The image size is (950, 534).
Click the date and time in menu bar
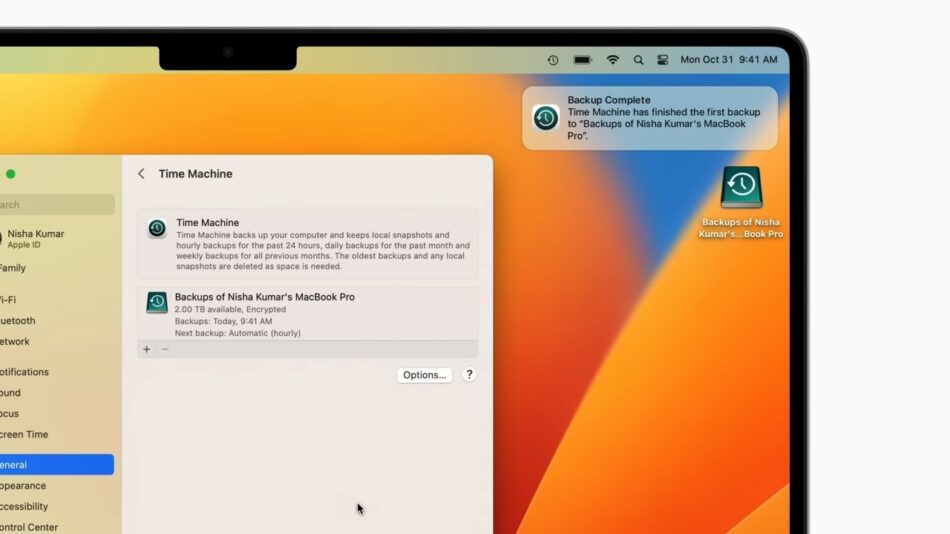[x=728, y=60]
